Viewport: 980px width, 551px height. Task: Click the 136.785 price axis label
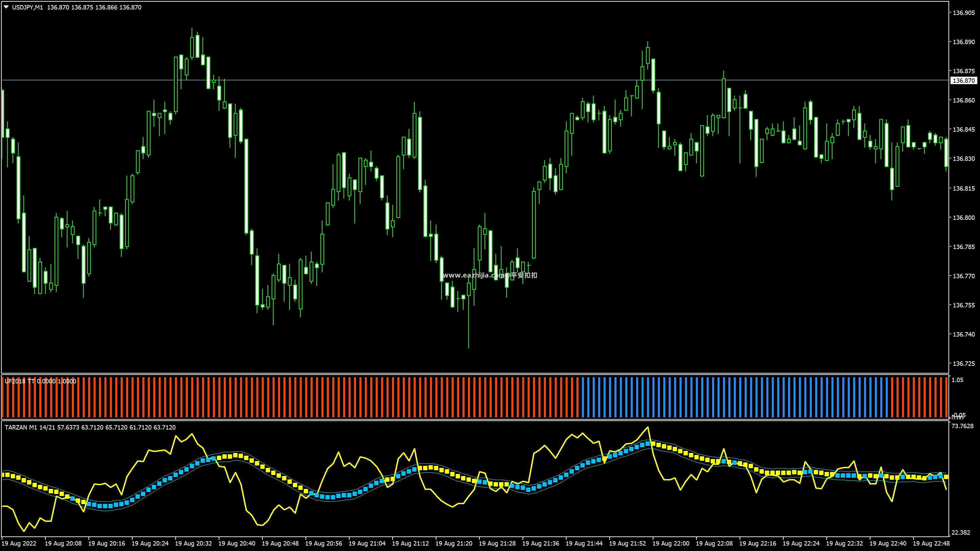click(964, 247)
